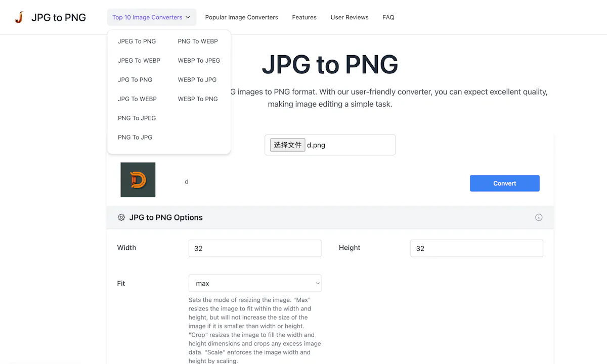The width and height of the screenshot is (607, 364).
Task: Choose JPG To PNG menu entry
Action: point(135,80)
